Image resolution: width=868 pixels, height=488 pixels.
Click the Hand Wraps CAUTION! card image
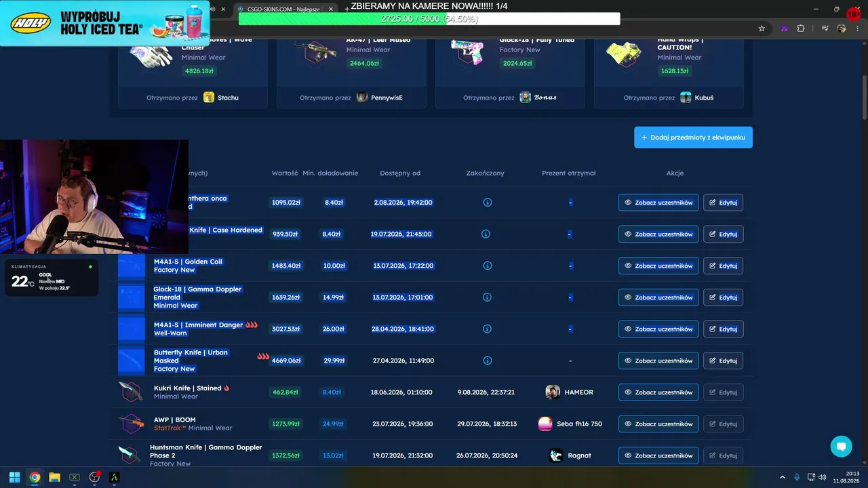(x=625, y=53)
